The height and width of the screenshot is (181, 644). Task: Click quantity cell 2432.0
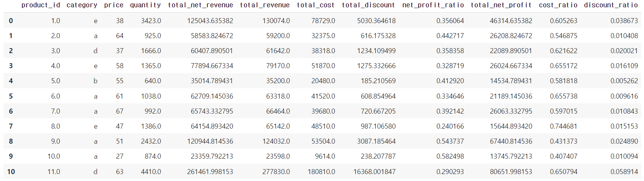tap(151, 141)
